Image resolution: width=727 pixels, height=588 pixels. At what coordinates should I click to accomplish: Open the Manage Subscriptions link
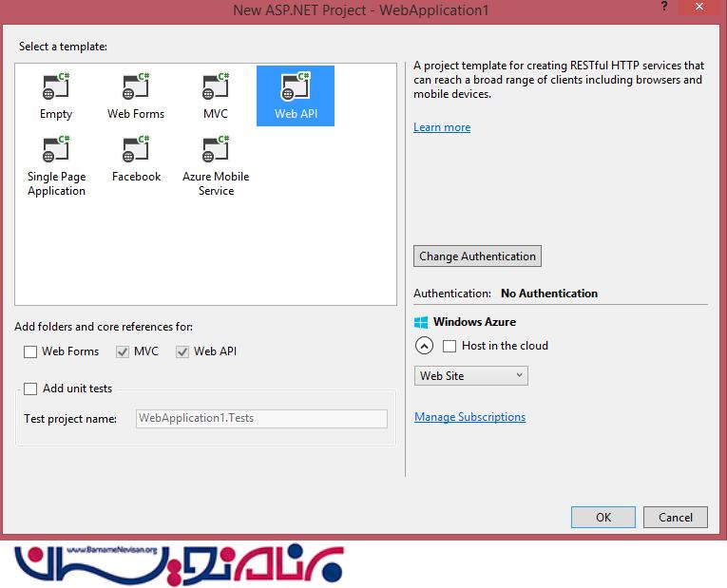469,417
